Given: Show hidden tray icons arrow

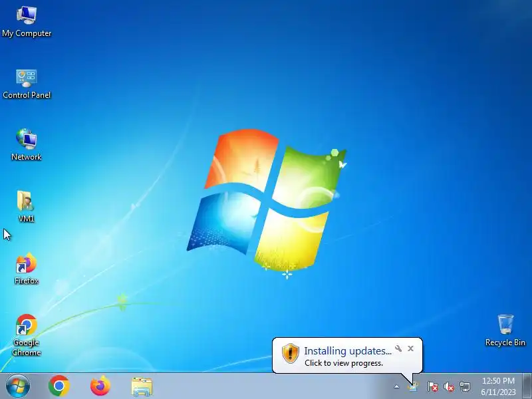Looking at the screenshot, I should click(396, 386).
